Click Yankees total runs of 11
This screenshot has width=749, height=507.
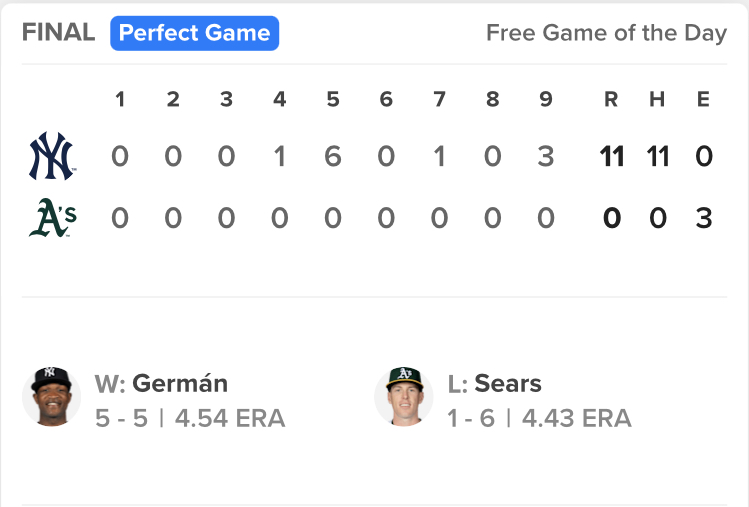pos(612,156)
